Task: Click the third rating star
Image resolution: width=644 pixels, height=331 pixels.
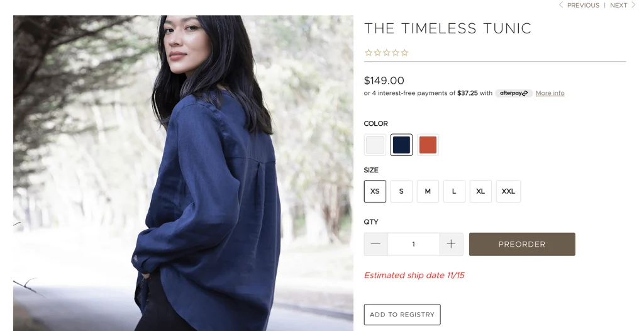Action: tap(387, 53)
